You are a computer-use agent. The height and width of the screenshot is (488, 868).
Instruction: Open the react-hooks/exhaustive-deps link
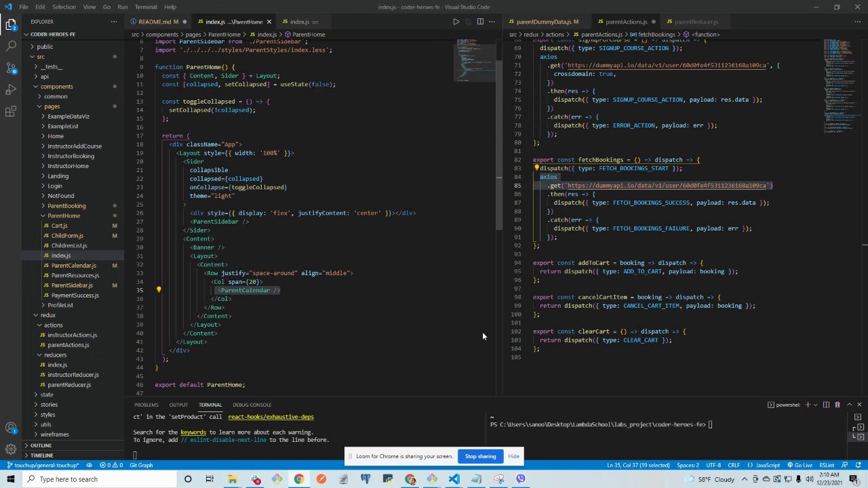271,417
